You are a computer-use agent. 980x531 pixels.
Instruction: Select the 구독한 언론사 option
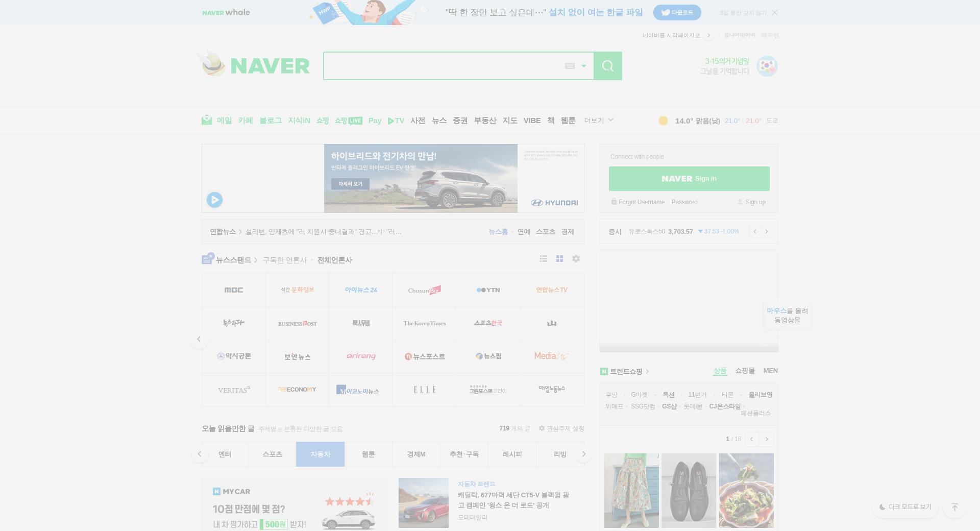pos(285,260)
